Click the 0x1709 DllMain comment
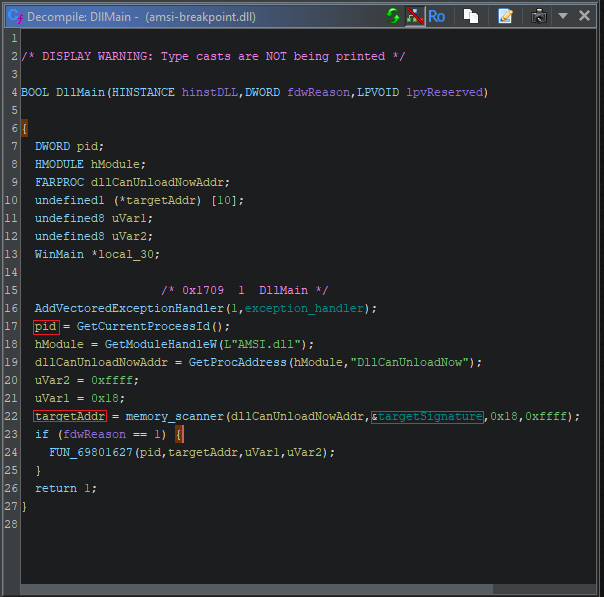Screen dimensions: 604x597 click(245, 290)
